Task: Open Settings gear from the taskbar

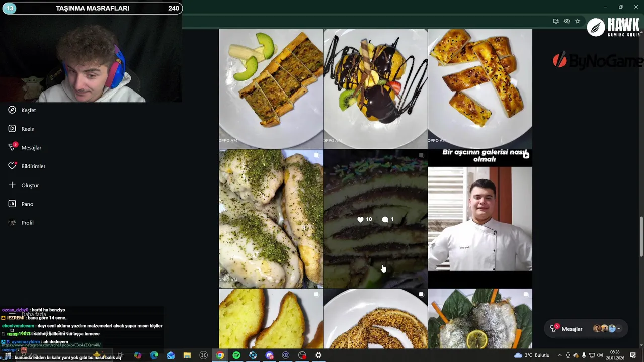Action: (318, 355)
